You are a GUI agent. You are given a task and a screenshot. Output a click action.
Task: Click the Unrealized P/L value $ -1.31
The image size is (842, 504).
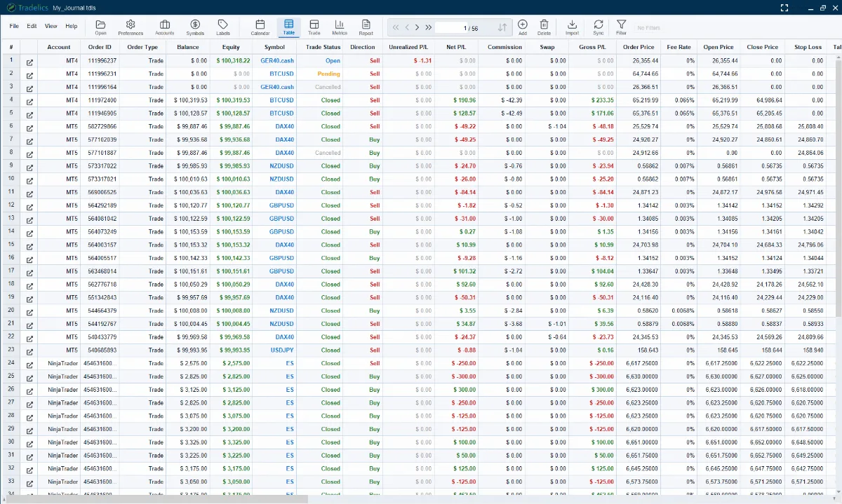pos(422,61)
